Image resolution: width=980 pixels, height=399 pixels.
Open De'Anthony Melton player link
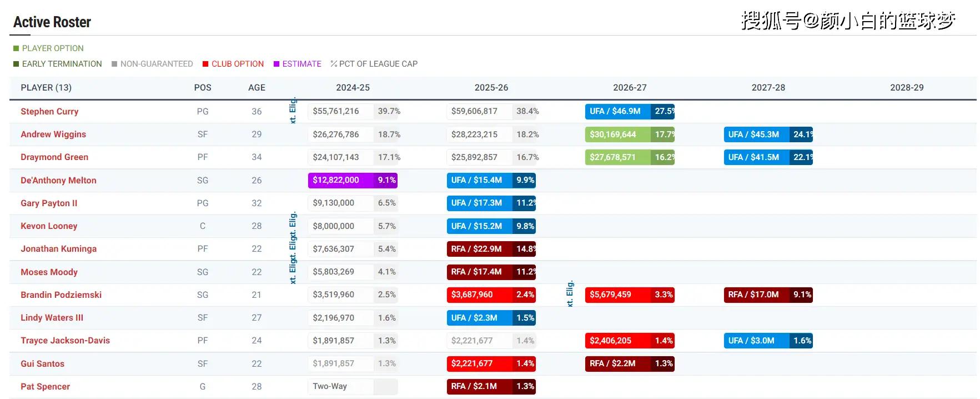[x=58, y=181]
